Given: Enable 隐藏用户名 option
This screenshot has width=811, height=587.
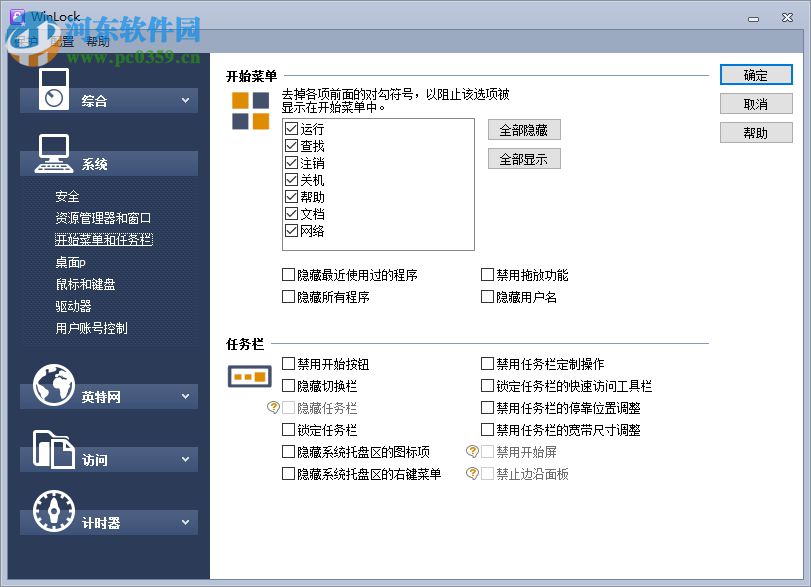Looking at the screenshot, I should pos(488,296).
